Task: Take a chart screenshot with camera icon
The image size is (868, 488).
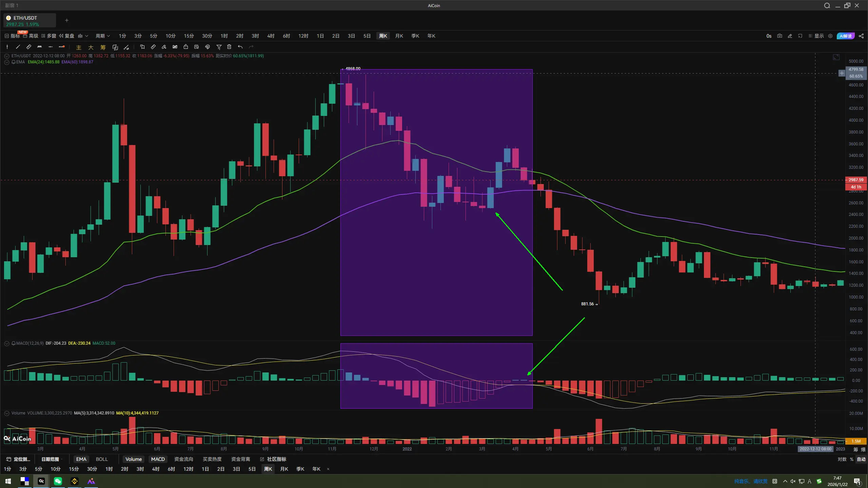Action: pyautogui.click(x=780, y=36)
